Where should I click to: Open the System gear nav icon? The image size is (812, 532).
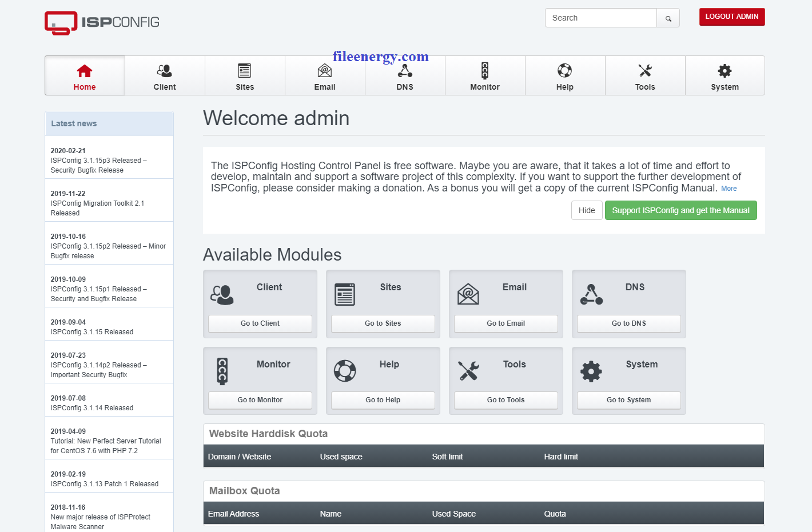[x=725, y=71]
